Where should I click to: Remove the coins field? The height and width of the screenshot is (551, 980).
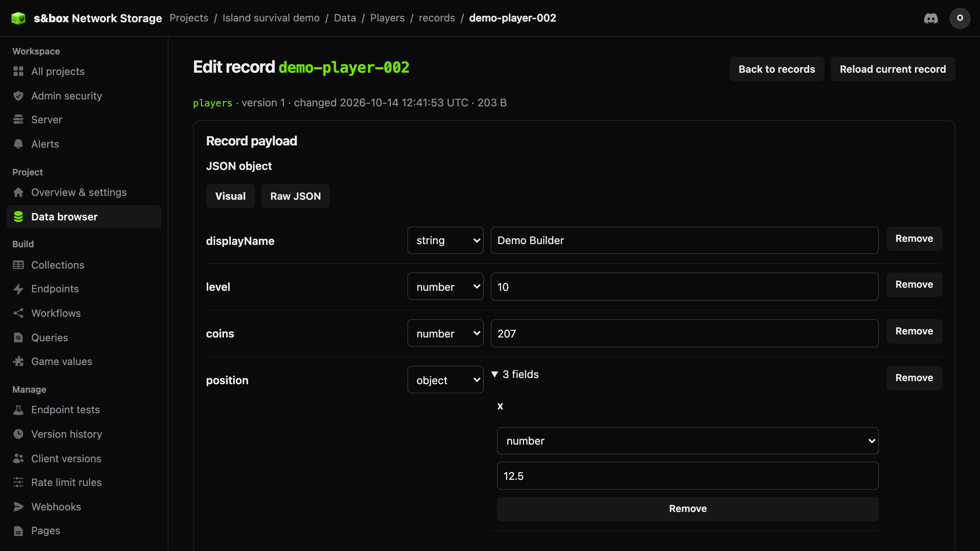click(914, 331)
